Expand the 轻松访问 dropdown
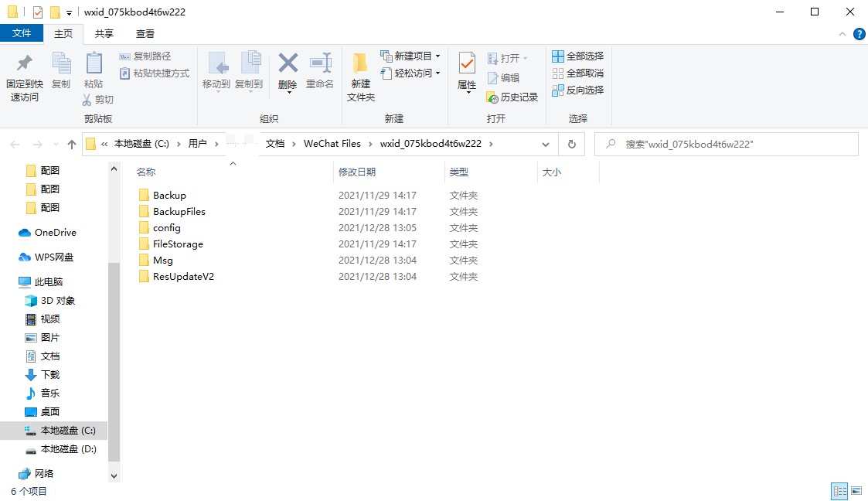The height and width of the screenshot is (501, 868). pos(437,73)
